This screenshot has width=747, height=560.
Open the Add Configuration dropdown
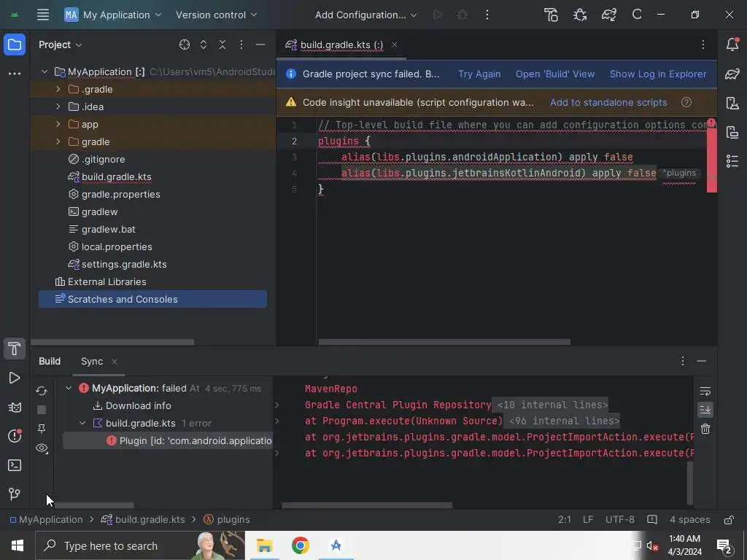(366, 15)
